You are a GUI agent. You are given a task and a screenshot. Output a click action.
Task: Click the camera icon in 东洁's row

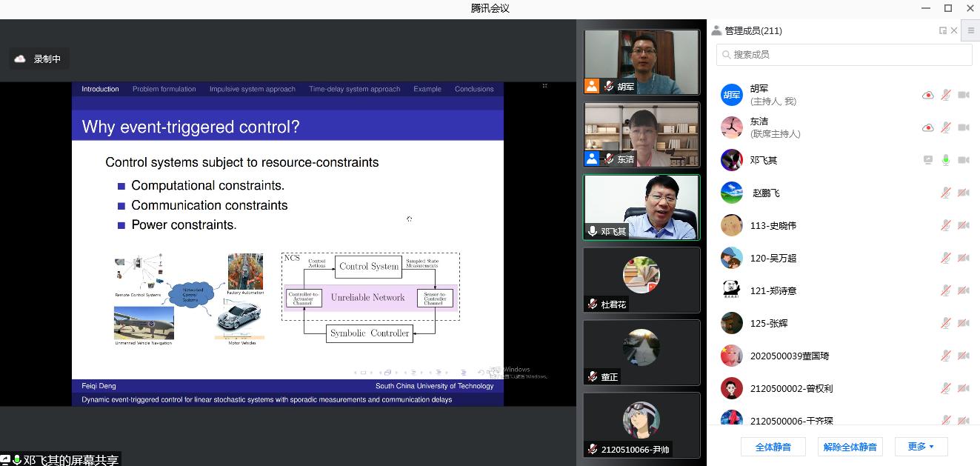click(x=964, y=127)
